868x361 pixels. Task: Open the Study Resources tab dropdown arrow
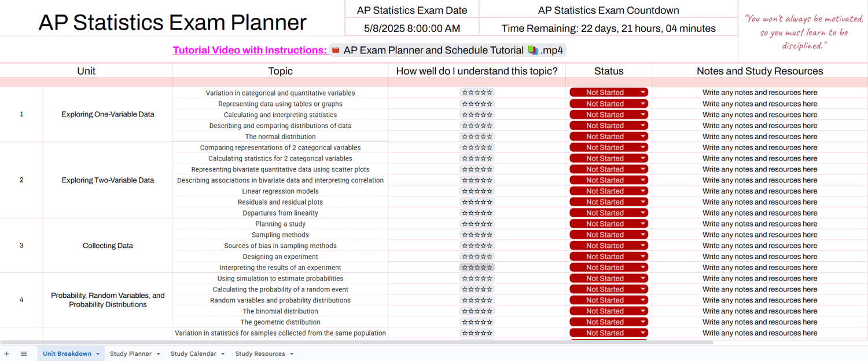pyautogui.click(x=292, y=354)
